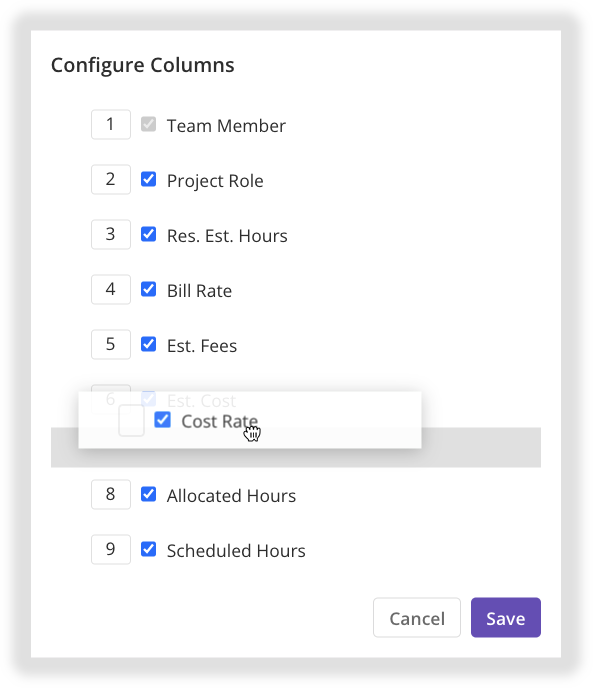The width and height of the screenshot is (593, 688).
Task: Click the order field showing 9
Action: [x=111, y=549]
